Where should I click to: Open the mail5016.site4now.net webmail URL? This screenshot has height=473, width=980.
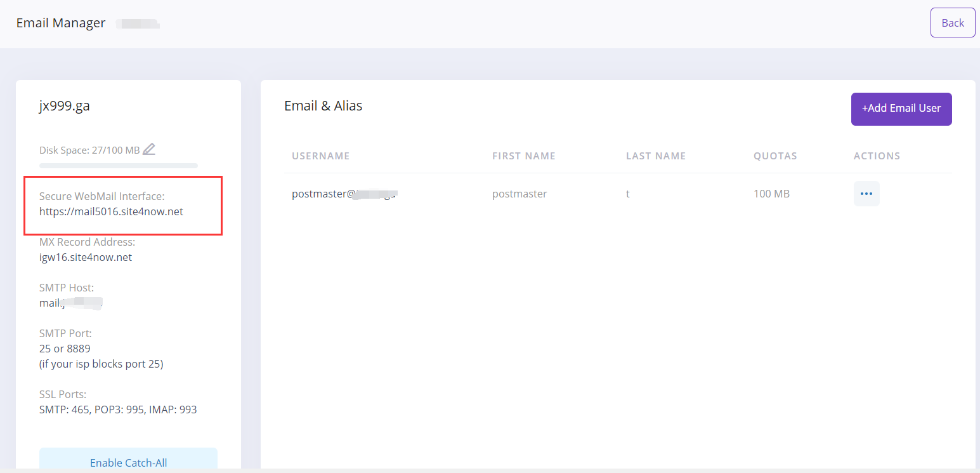[111, 211]
